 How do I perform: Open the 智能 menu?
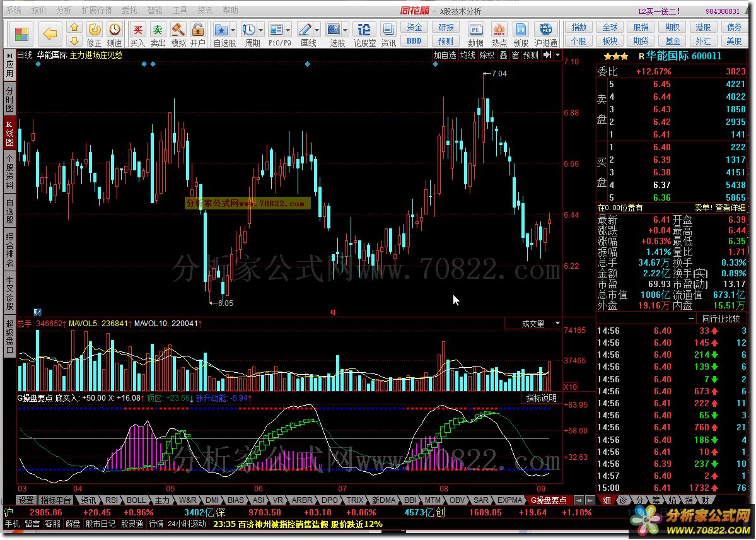pos(154,10)
